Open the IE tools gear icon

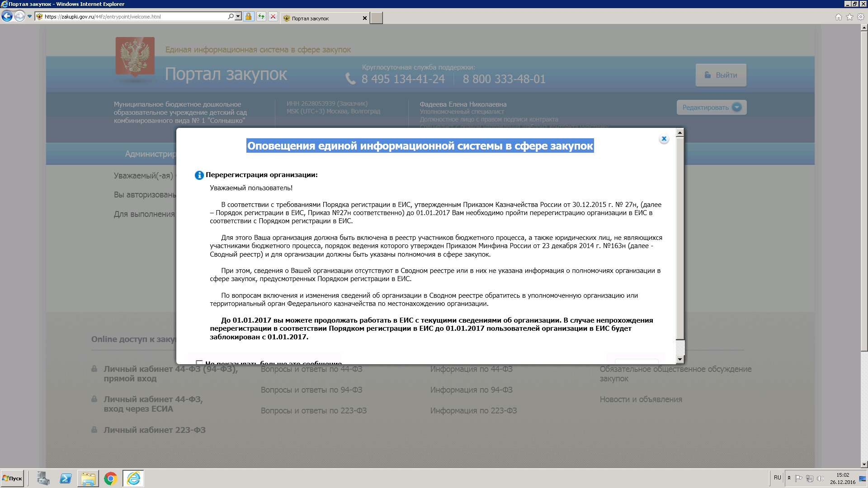861,17
